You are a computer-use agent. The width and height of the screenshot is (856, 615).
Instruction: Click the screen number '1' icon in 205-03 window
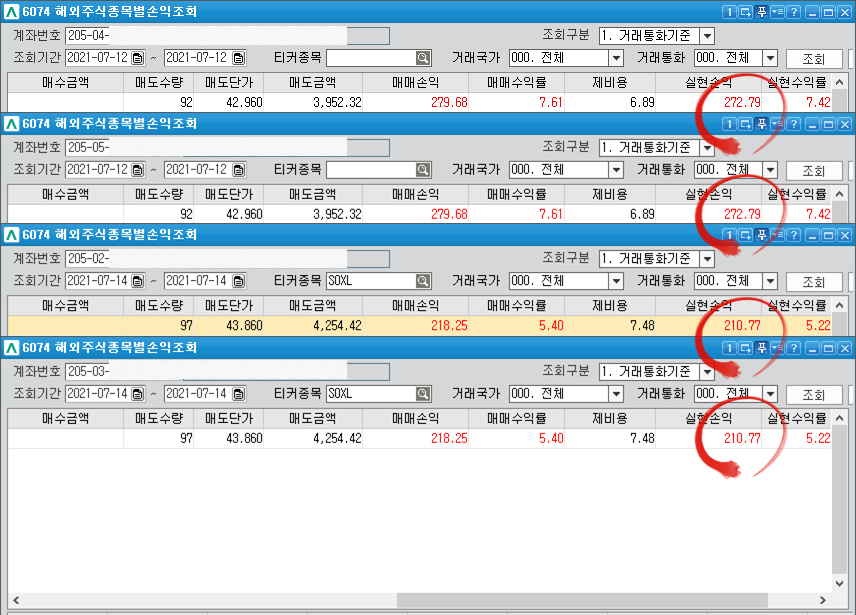[x=729, y=348]
